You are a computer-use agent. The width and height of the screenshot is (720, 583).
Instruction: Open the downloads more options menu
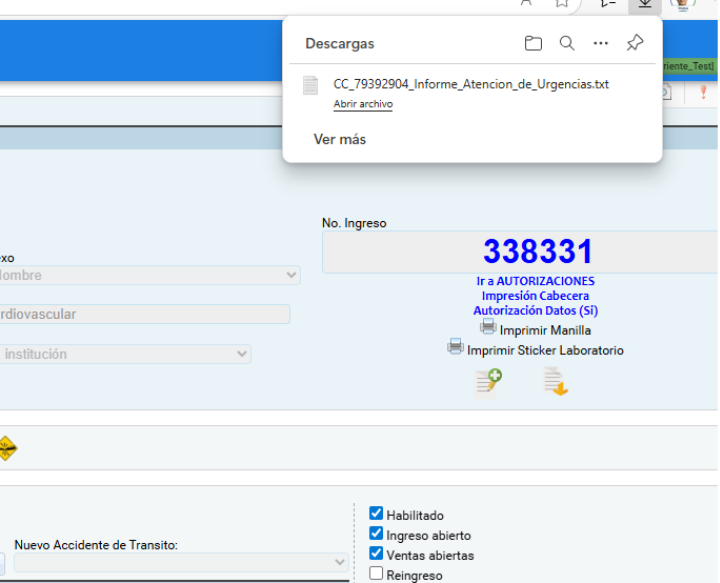tap(600, 43)
